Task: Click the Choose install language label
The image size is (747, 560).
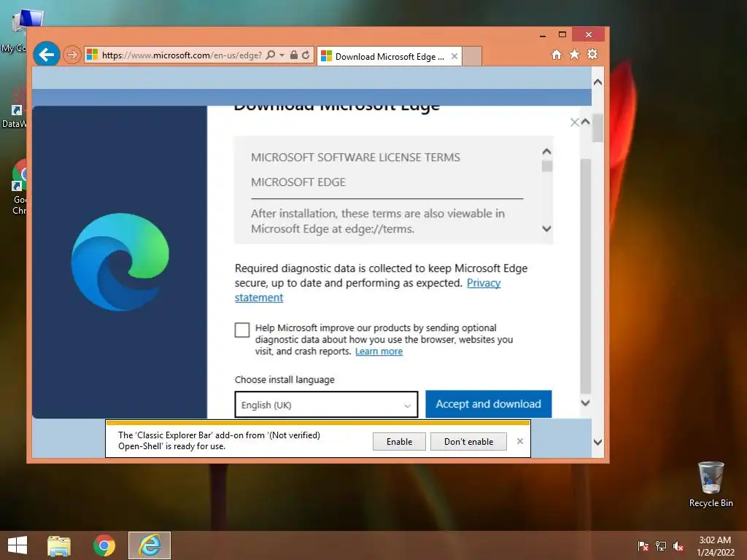Action: pyautogui.click(x=285, y=379)
